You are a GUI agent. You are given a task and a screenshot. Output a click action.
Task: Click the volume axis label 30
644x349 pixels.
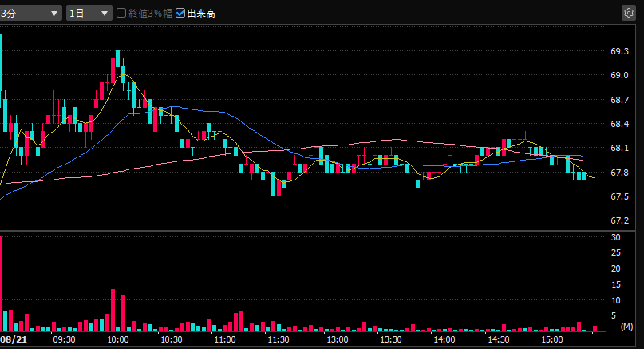coord(615,237)
